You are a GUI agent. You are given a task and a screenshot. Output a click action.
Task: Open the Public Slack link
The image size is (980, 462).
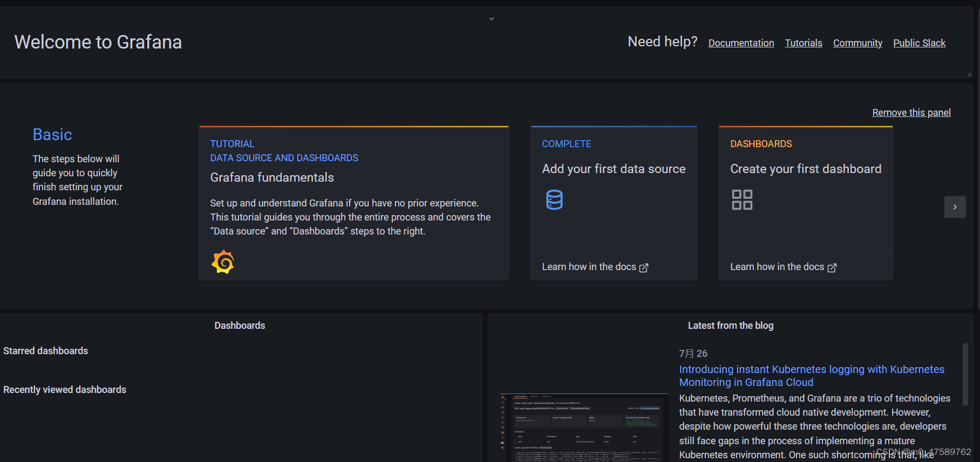point(919,43)
